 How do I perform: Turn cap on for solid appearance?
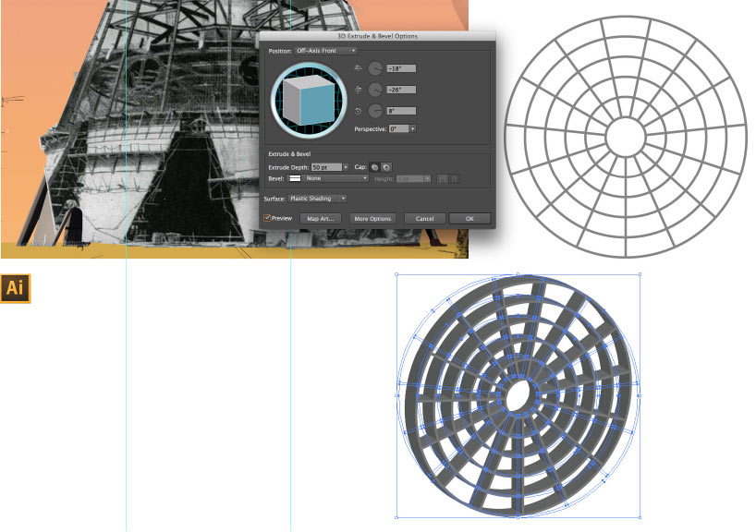pos(374,167)
